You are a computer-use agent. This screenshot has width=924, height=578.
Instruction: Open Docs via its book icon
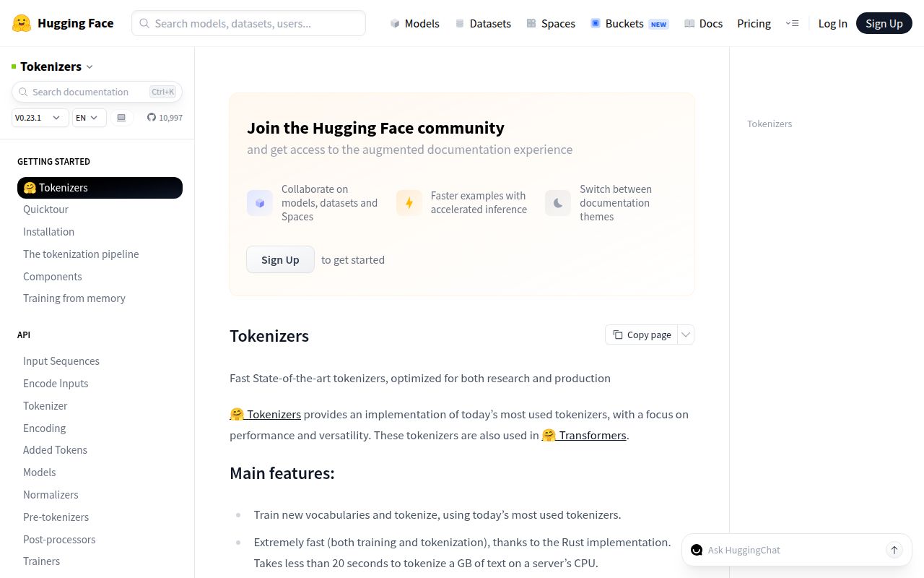(x=689, y=23)
